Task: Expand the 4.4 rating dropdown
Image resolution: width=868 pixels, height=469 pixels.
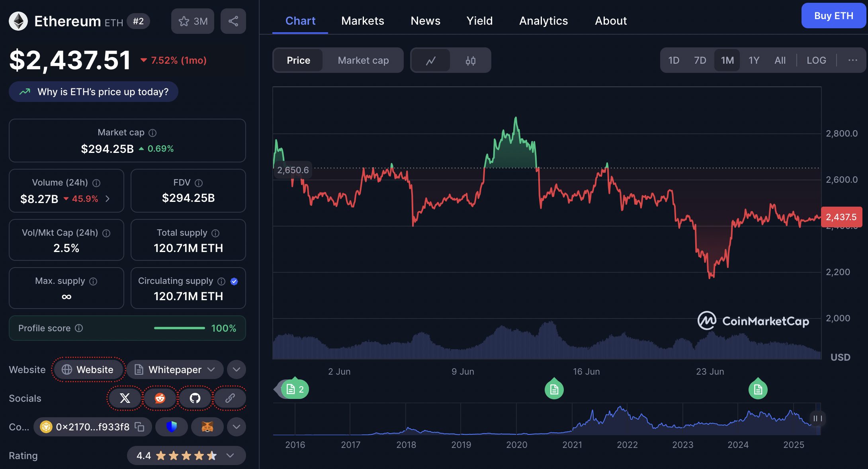Action: pyautogui.click(x=186, y=455)
